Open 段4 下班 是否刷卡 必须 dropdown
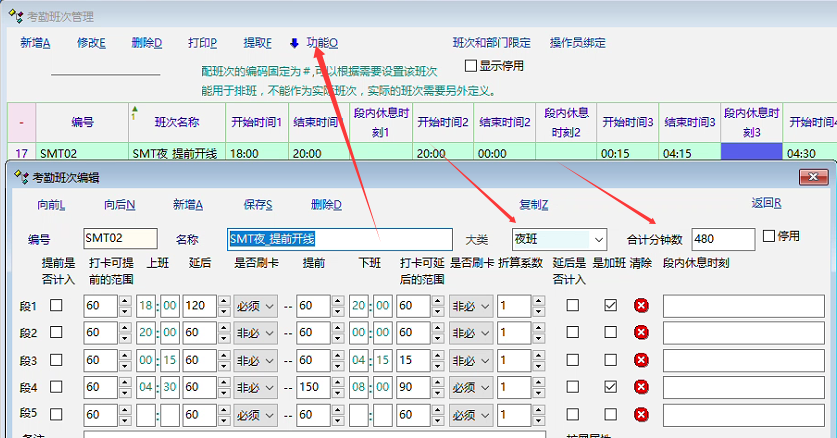 click(471, 388)
